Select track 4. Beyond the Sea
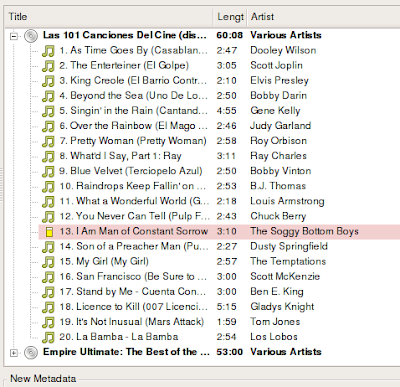The image size is (400, 387). pos(133,96)
